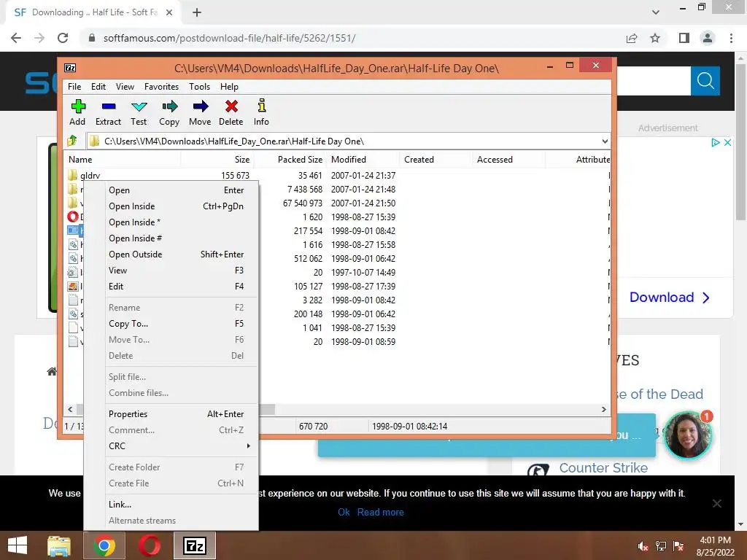Image resolution: width=747 pixels, height=560 pixels.
Task: Click the browser page vertical scrollbar
Action: click(x=740, y=143)
